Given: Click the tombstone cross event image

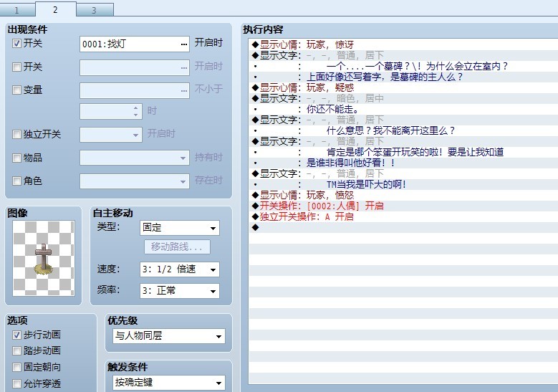Looking at the screenshot, I should 44,258.
